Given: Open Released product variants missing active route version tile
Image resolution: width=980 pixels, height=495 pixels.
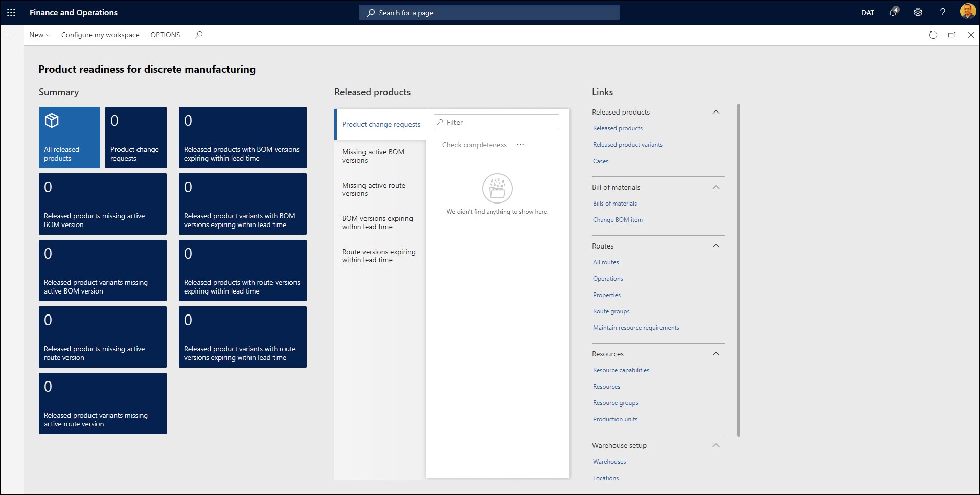Looking at the screenshot, I should [103, 403].
